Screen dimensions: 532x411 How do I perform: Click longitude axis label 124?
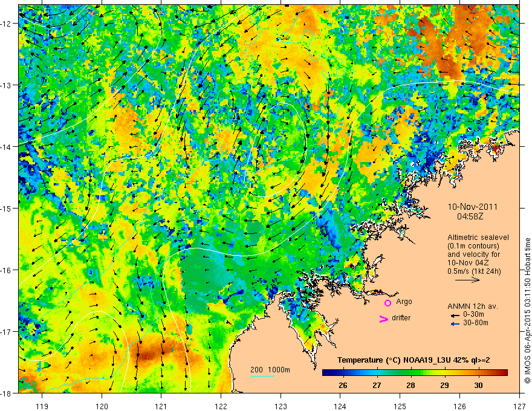coord(340,406)
